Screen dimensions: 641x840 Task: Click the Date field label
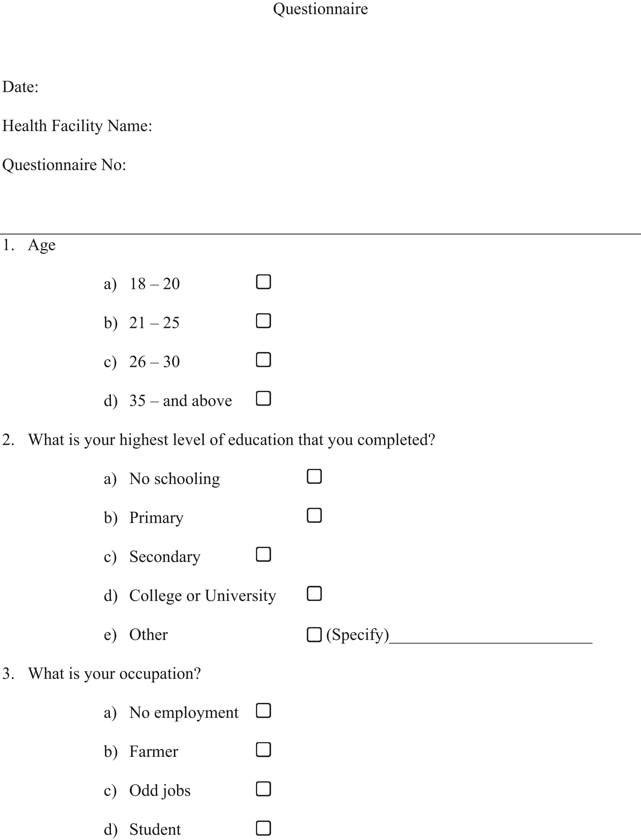(x=21, y=87)
